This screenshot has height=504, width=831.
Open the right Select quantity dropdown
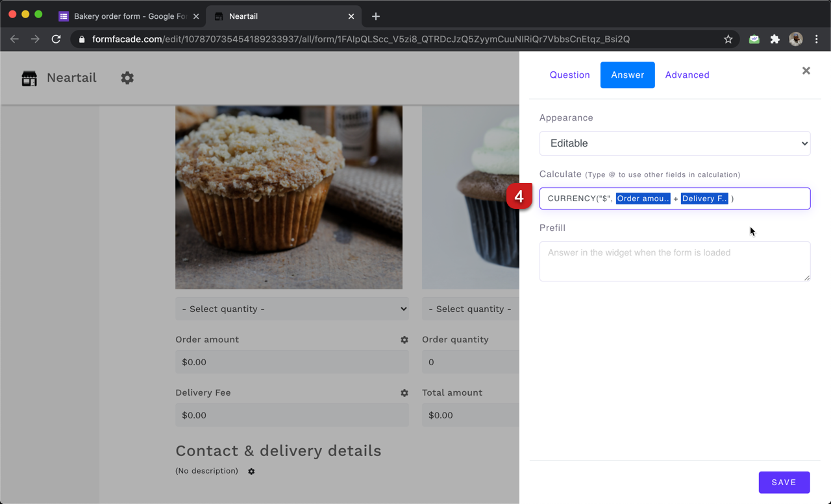coord(470,309)
